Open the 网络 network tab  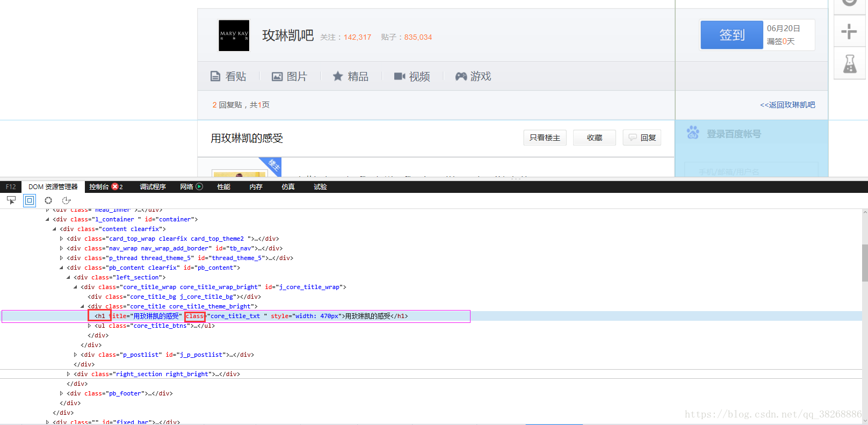[186, 187]
